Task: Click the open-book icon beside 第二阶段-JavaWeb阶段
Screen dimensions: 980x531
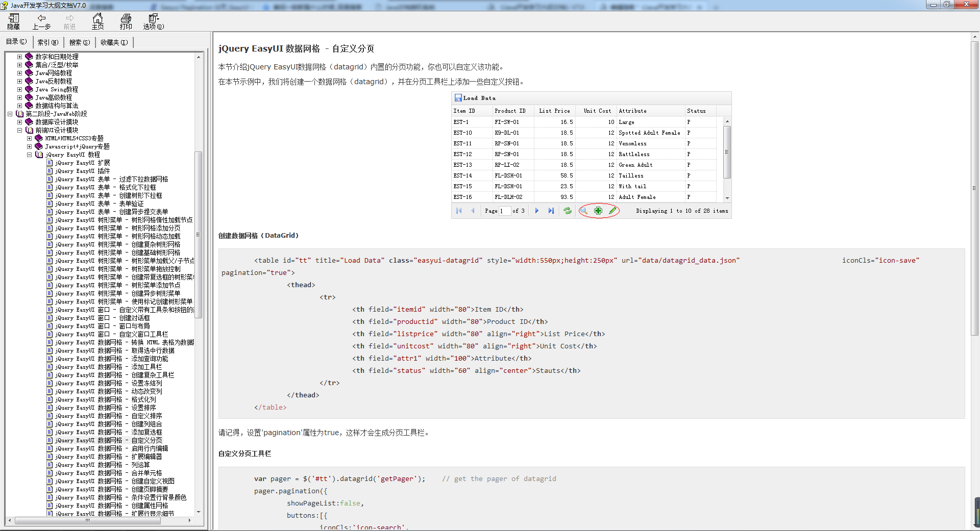Action: tap(19, 114)
